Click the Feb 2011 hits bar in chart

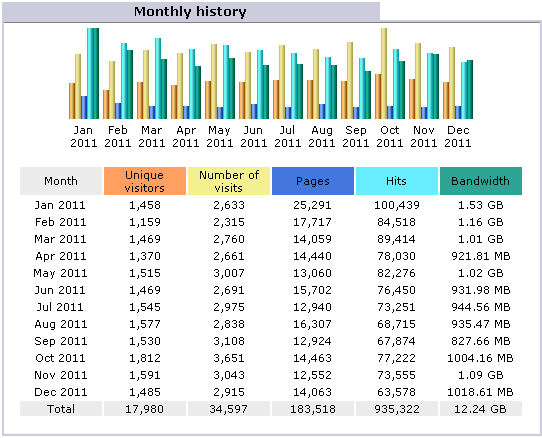coord(124,81)
